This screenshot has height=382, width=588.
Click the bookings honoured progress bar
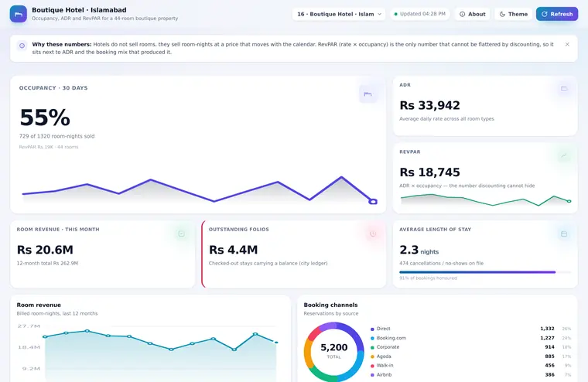[485, 272]
